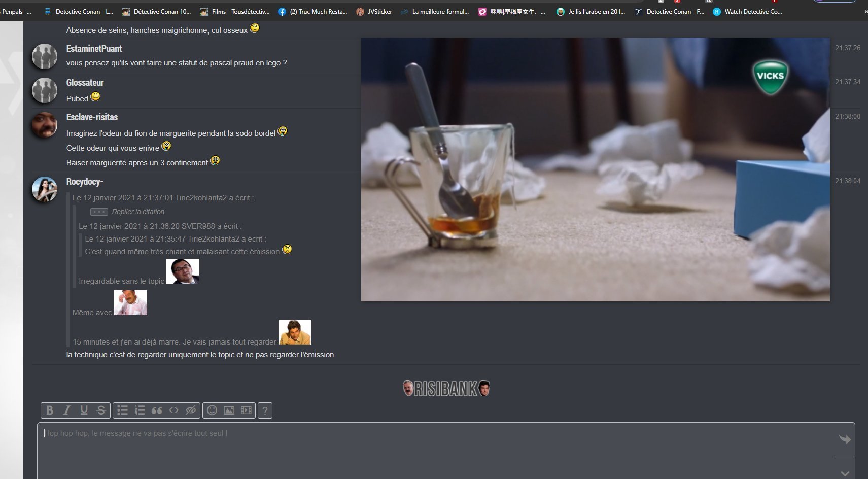Insert a quote block
868x479 pixels.
[x=157, y=410]
